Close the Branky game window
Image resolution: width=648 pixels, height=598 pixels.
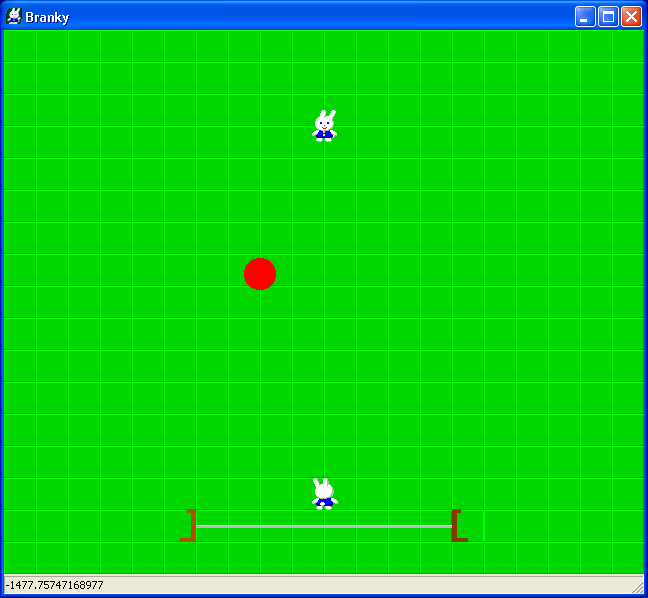(x=631, y=17)
